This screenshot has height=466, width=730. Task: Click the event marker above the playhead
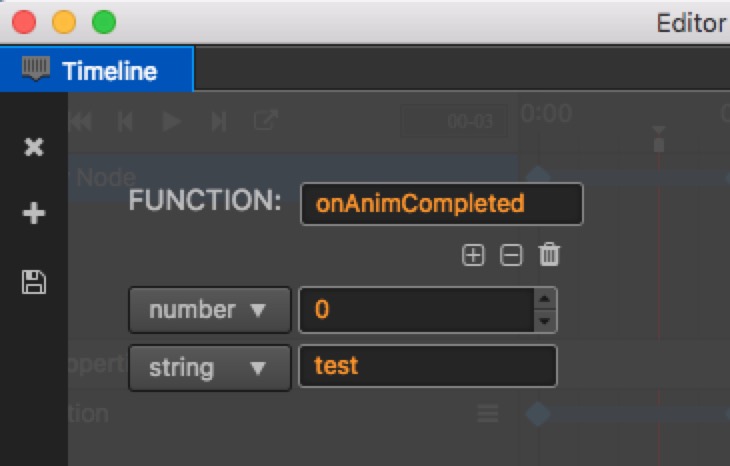pos(658,138)
